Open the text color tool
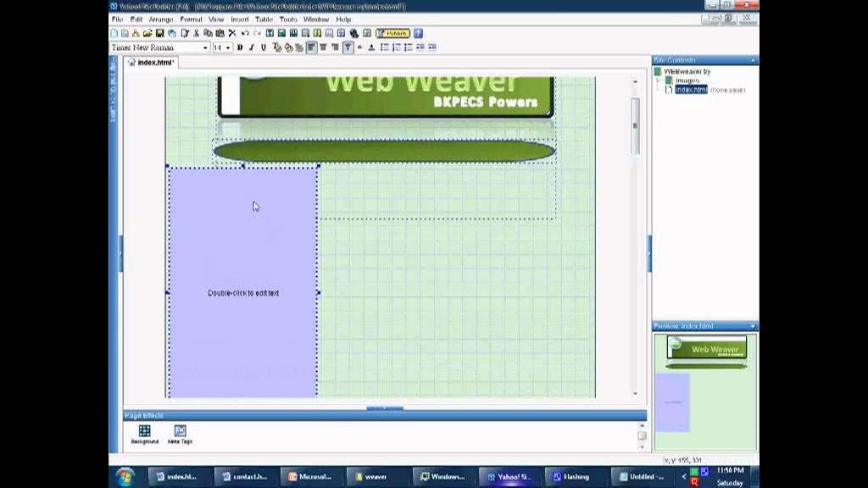 (x=277, y=47)
